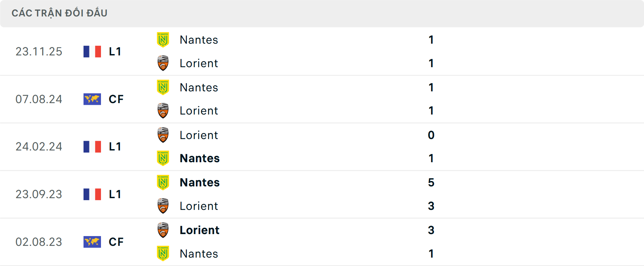Select the L1 league label on 23.11.25
The height and width of the screenshot is (266, 644).
(115, 51)
